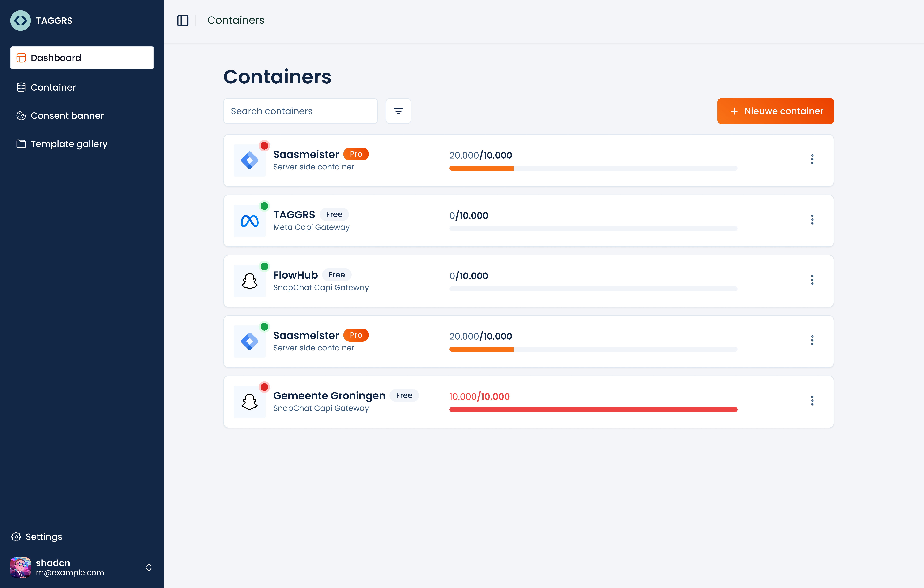Screen dimensions: 924x588
Task: Open Template gallery in the sidebar
Action: coord(82,144)
